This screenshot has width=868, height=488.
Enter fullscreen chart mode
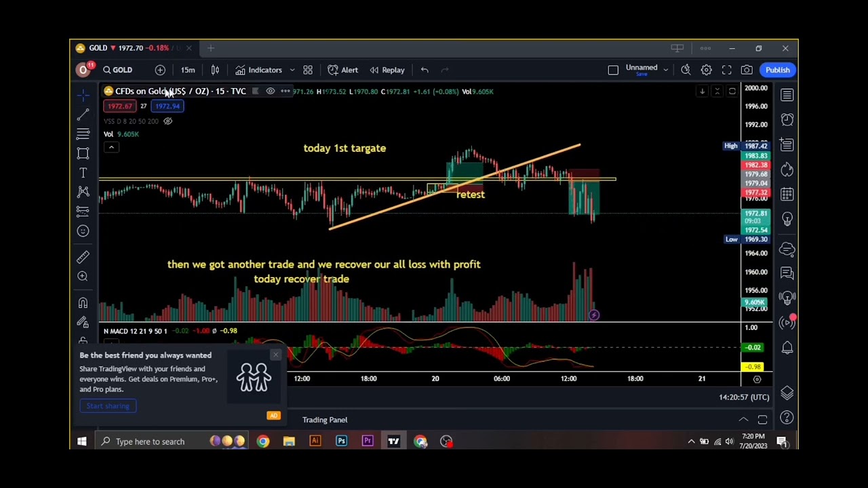click(x=726, y=70)
